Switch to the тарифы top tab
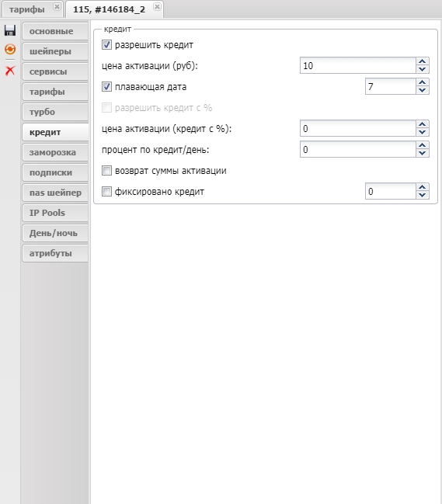Screen dimensions: 442x504 [x=27, y=9]
